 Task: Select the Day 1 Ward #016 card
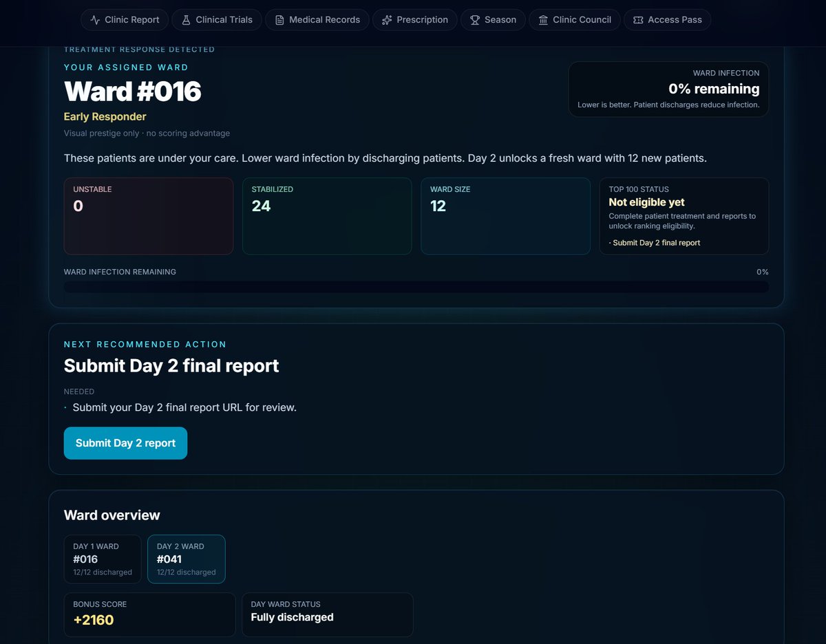pyautogui.click(x=103, y=559)
